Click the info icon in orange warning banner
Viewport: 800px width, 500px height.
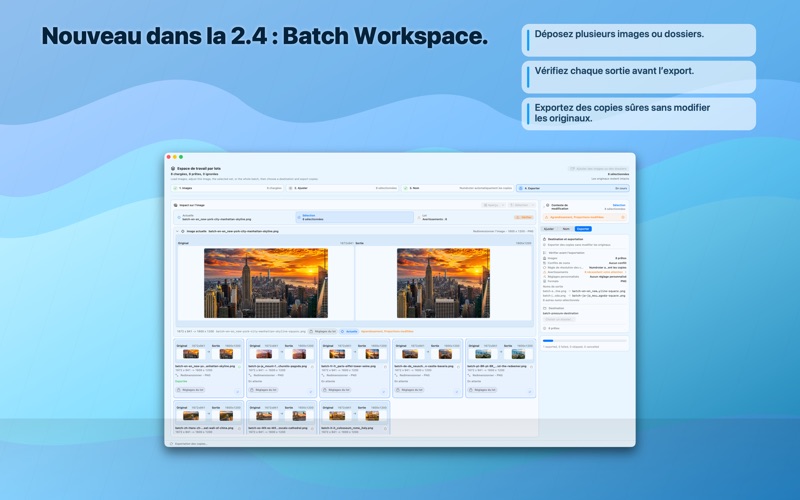click(x=623, y=217)
